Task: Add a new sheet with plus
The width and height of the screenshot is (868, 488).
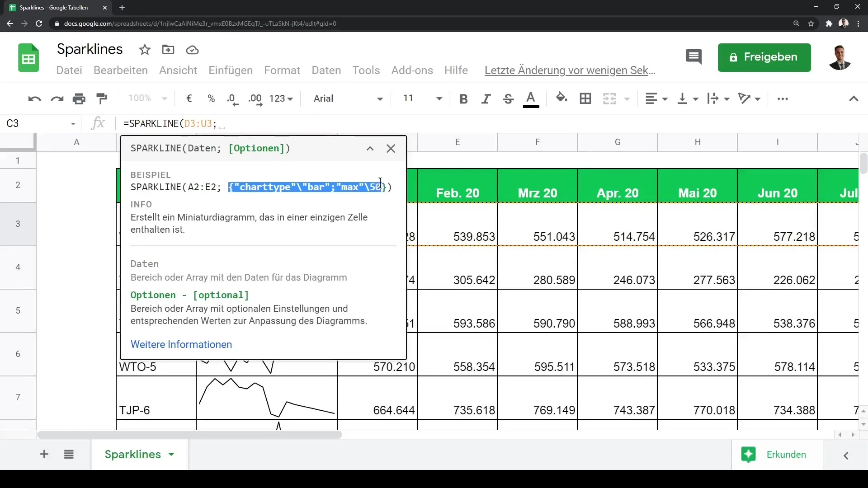Action: click(44, 454)
